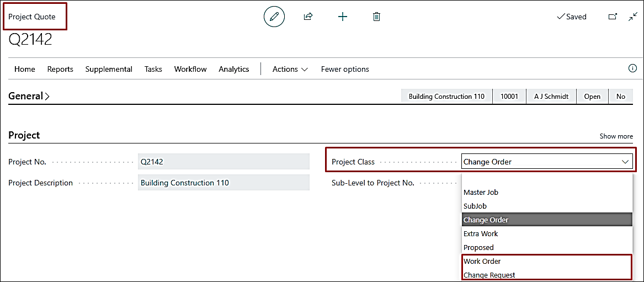Click the Sub-Level to Project No. label
The image size is (644, 282).
pos(373,183)
